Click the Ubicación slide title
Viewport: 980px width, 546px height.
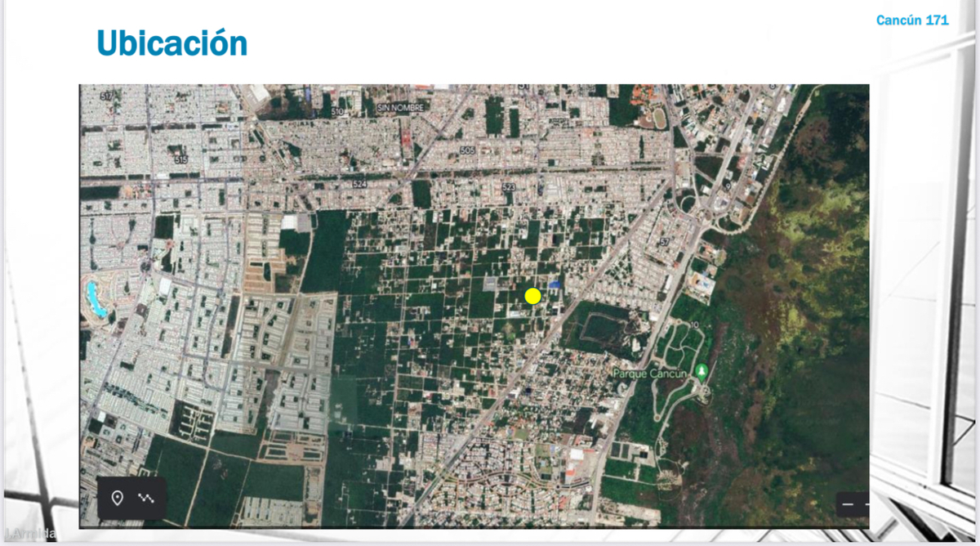click(171, 43)
